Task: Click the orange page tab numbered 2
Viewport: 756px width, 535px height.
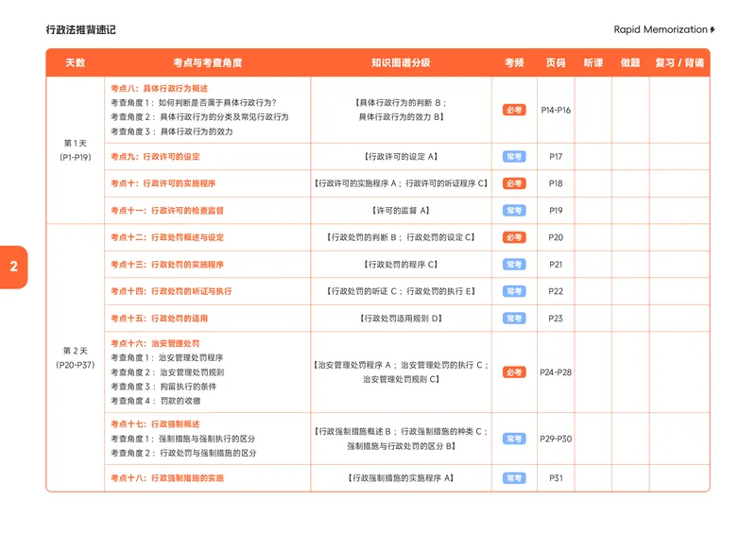Action: point(13,267)
